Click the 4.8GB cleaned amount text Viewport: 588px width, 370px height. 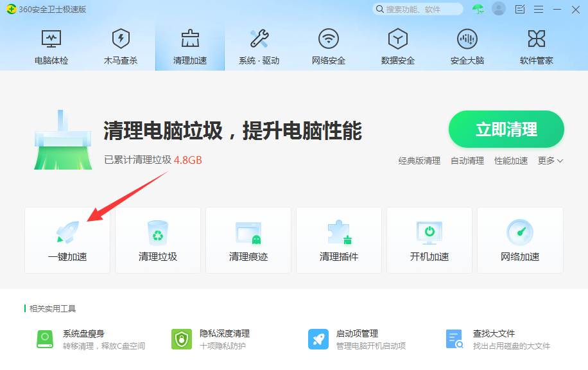188,160
